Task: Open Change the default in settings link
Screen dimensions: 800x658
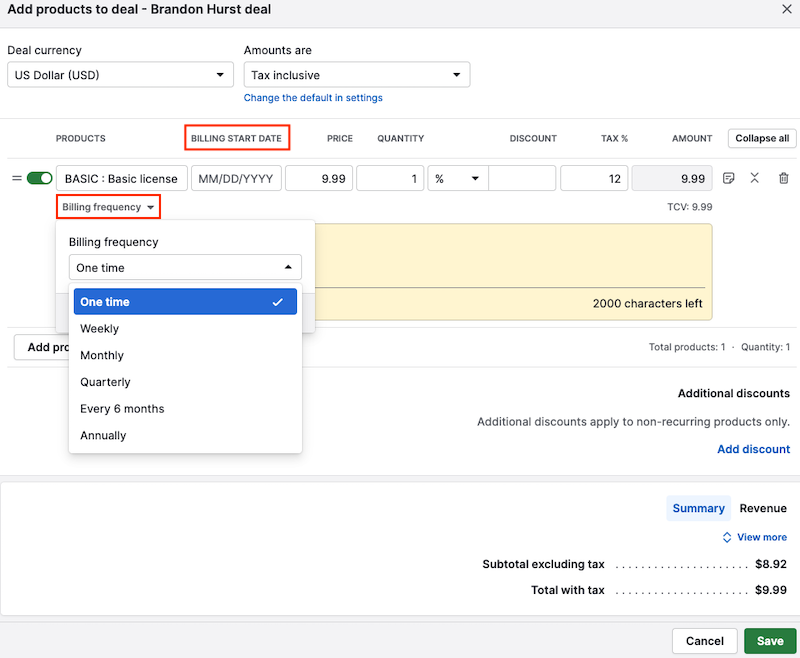Action: pos(311,97)
